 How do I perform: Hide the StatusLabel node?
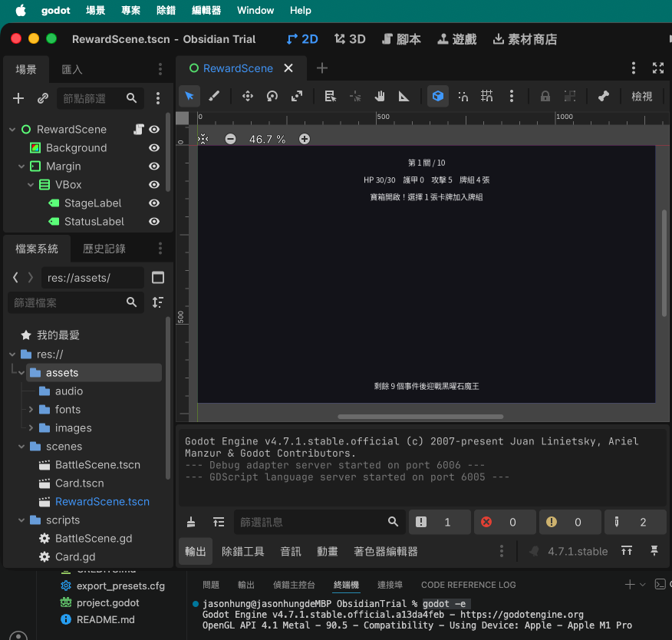coord(154,221)
